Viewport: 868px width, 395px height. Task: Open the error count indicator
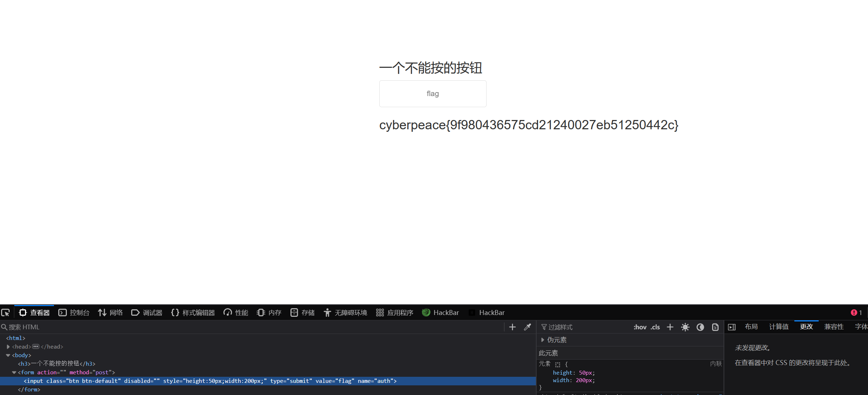coord(856,313)
